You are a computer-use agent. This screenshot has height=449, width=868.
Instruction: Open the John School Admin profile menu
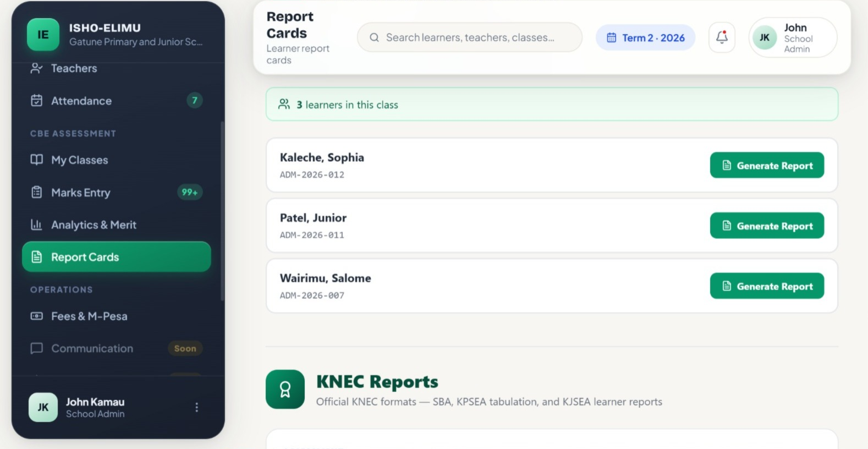click(x=793, y=37)
